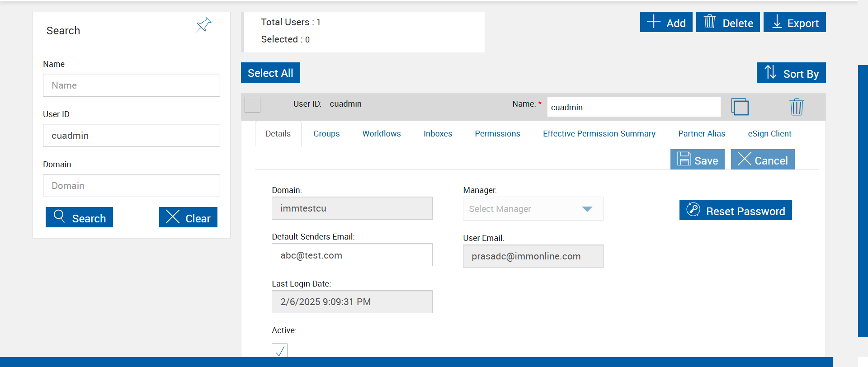Click the Default Senders Email field
This screenshot has height=367, width=868.
[352, 255]
